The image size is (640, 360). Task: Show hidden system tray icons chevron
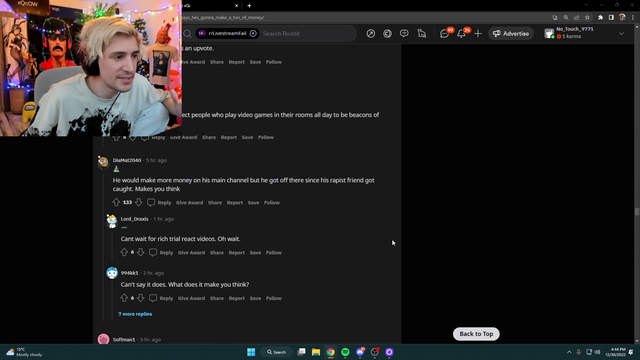pyautogui.click(x=569, y=352)
